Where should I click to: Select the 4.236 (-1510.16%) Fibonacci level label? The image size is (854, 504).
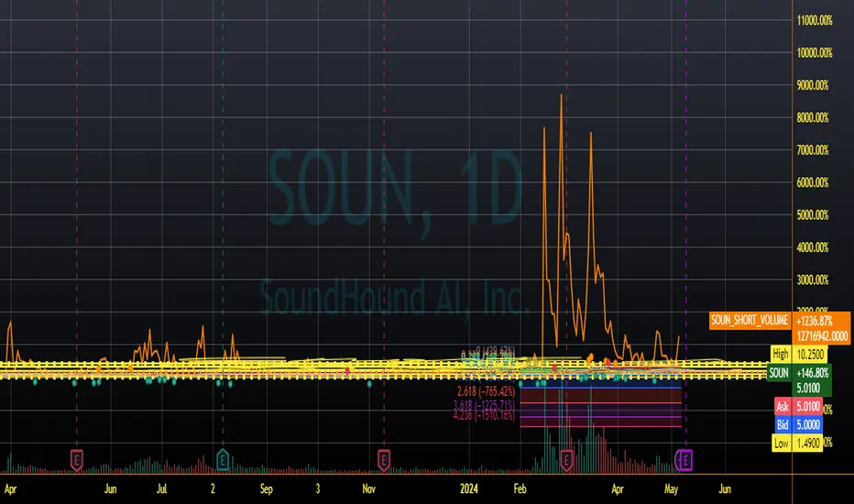pos(484,416)
